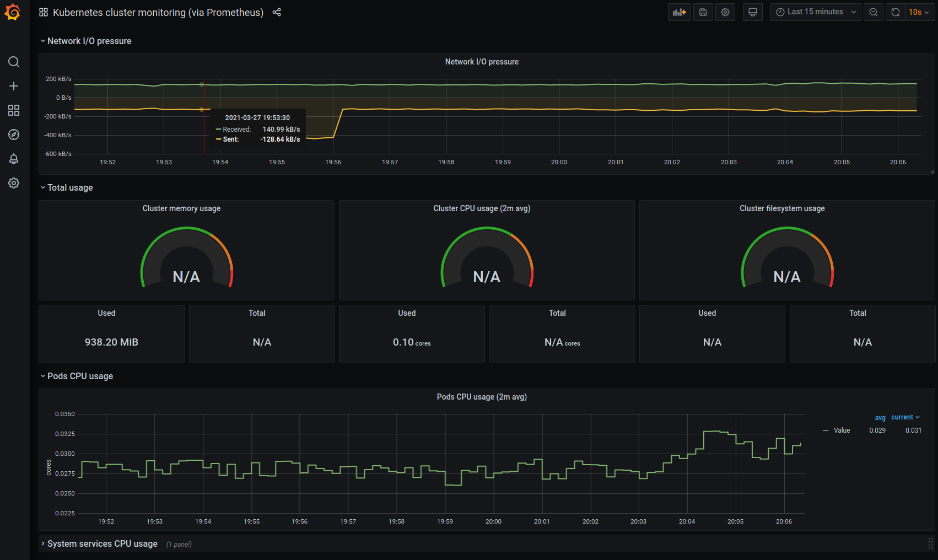
Task: Click the Kubernetes cluster monitoring dashboard title
Action: pyautogui.click(x=158, y=12)
